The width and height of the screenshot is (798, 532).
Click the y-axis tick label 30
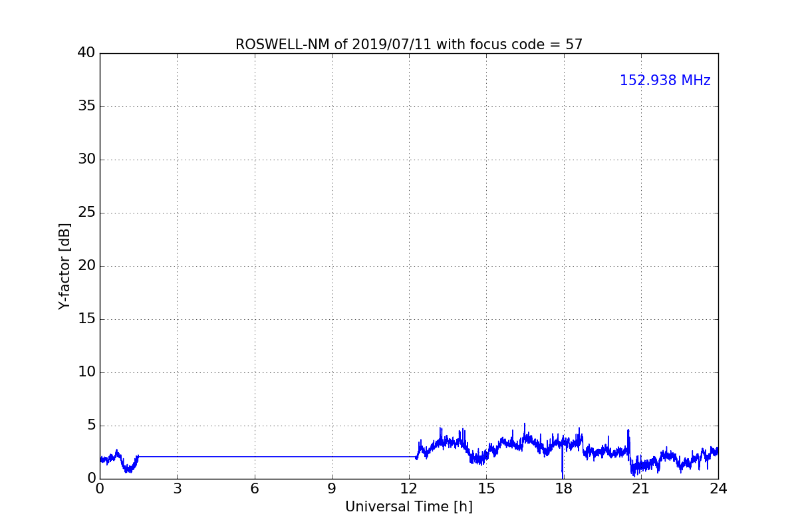pos(86,160)
